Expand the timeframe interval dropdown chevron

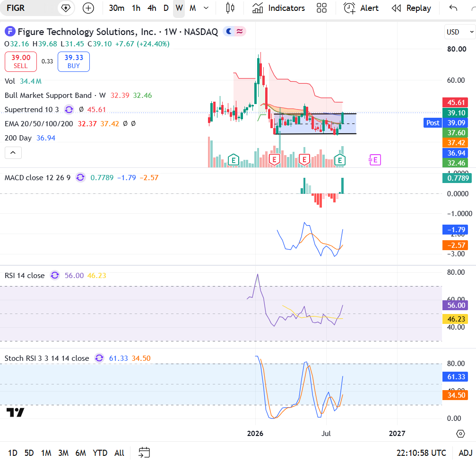(x=206, y=8)
